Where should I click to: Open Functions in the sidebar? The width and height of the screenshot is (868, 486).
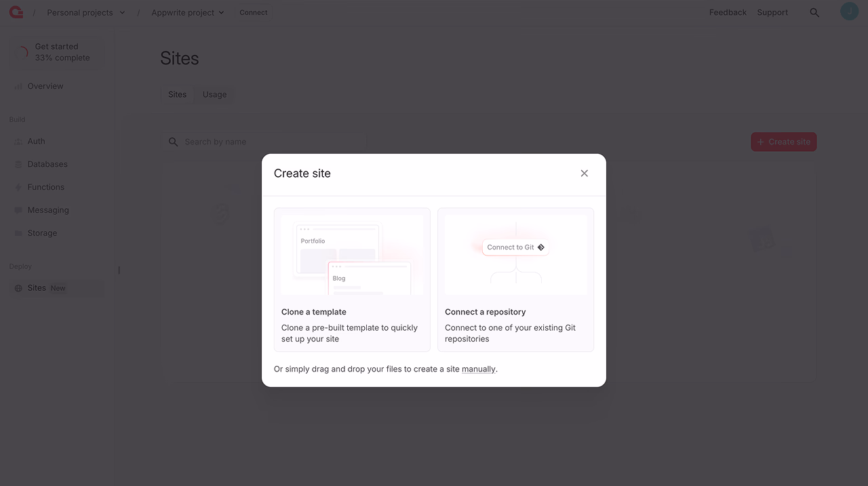tap(57, 187)
